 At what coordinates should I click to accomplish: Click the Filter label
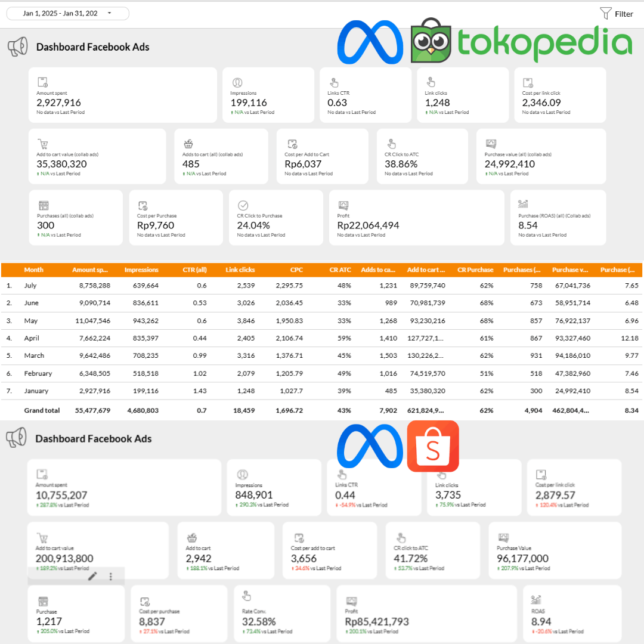coord(624,14)
